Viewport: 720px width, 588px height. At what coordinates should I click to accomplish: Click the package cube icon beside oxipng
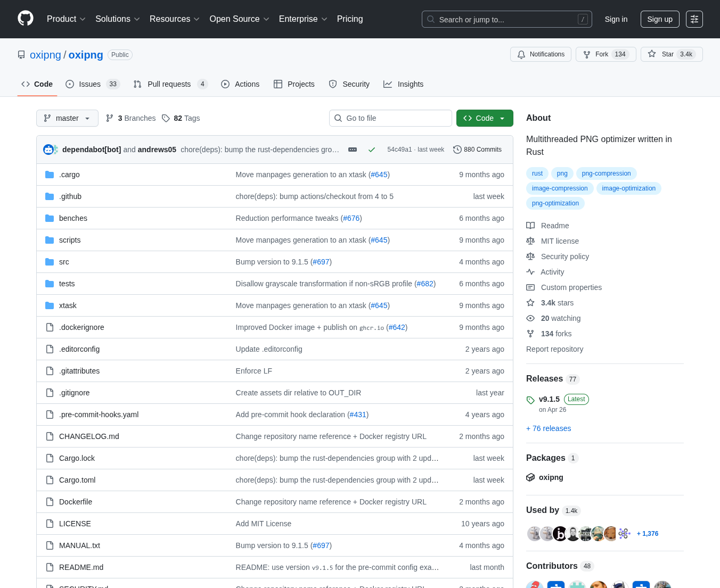coord(530,477)
